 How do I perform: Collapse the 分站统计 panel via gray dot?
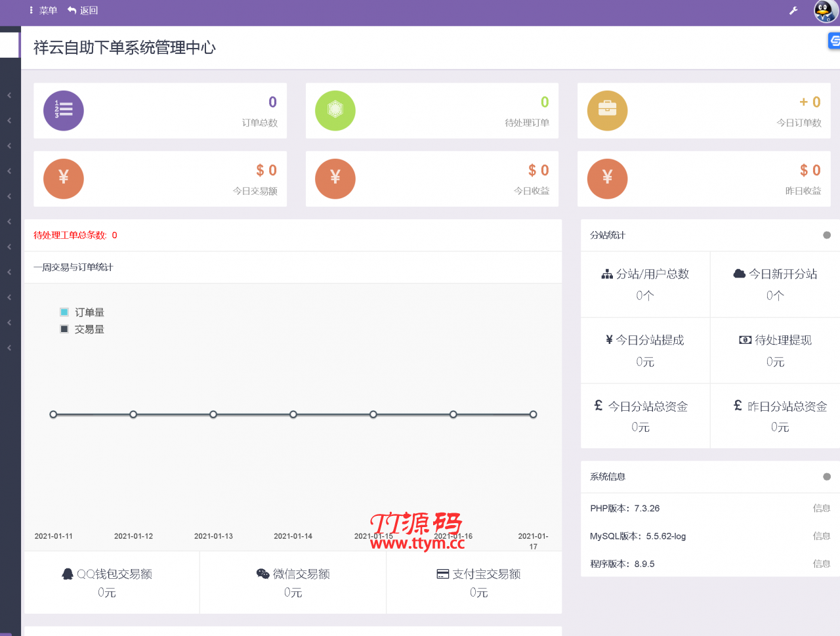(x=827, y=235)
